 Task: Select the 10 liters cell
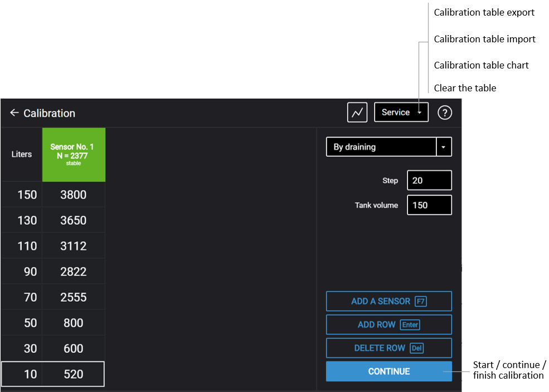click(x=22, y=374)
